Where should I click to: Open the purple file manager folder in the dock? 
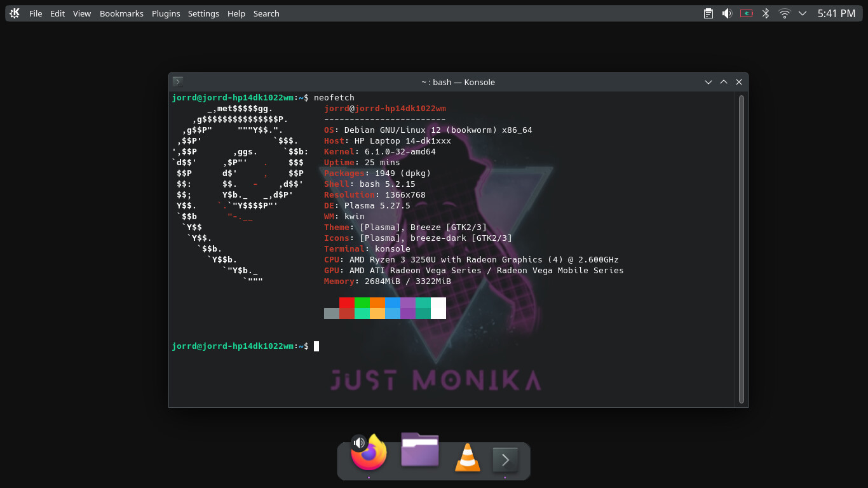pos(420,450)
